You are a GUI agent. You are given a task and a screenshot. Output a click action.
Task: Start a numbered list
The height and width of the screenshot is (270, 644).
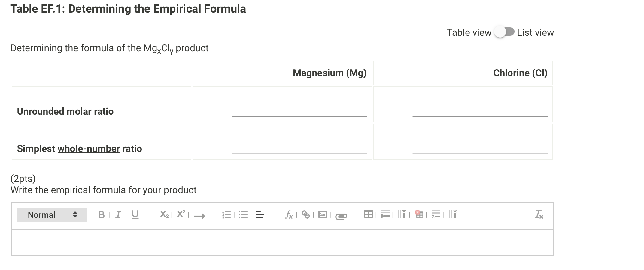point(226,215)
